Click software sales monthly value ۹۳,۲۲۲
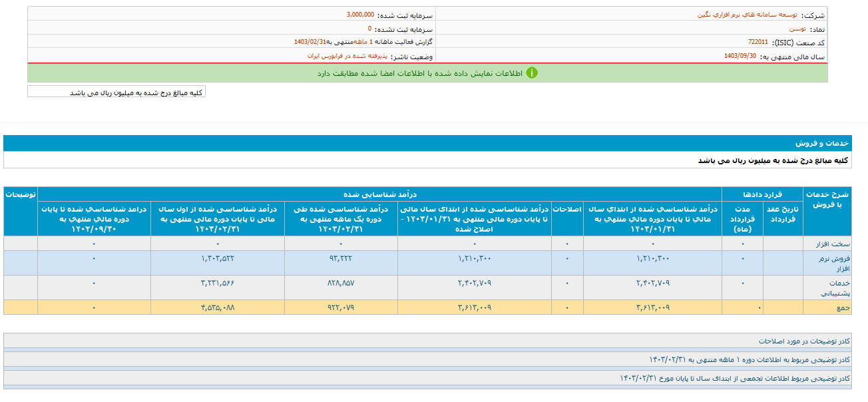Viewport: 868px width, 402px height. click(340, 258)
